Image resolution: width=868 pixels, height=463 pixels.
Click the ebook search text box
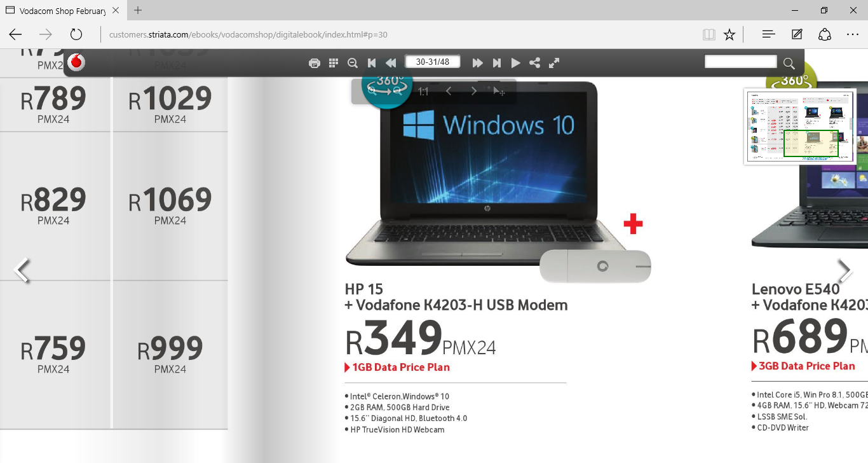click(741, 62)
